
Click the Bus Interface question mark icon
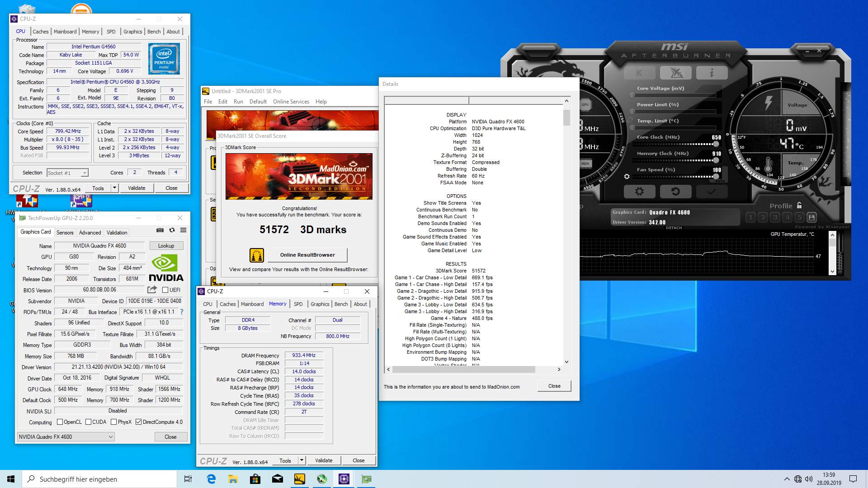pos(182,312)
